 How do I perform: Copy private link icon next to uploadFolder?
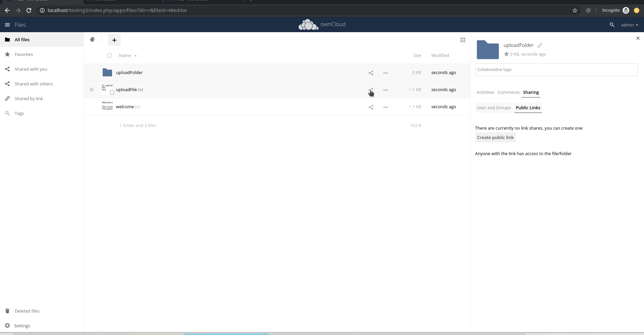coord(540,46)
